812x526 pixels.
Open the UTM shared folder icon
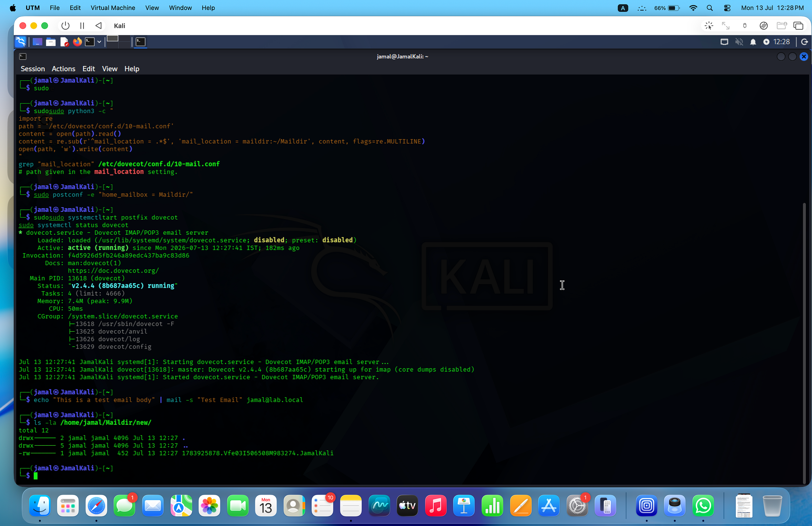pos(782,26)
